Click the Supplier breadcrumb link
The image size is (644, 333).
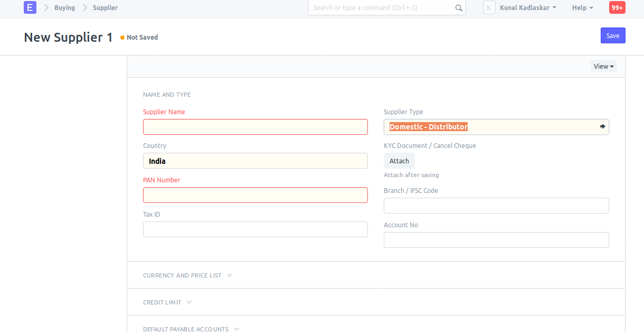105,7
